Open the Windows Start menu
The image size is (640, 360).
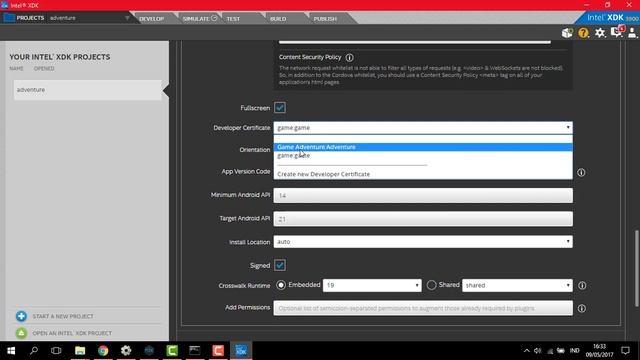pyautogui.click(x=11, y=351)
